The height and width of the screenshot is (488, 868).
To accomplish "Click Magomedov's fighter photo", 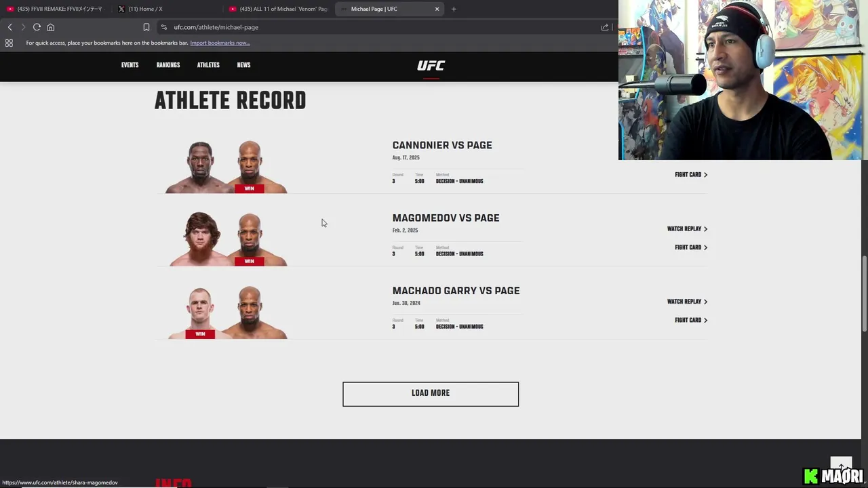I will coord(200,239).
